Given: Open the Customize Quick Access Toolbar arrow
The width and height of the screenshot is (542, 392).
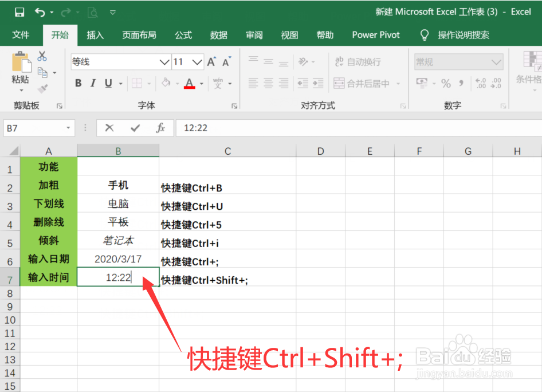Looking at the screenshot, I should (x=113, y=13).
